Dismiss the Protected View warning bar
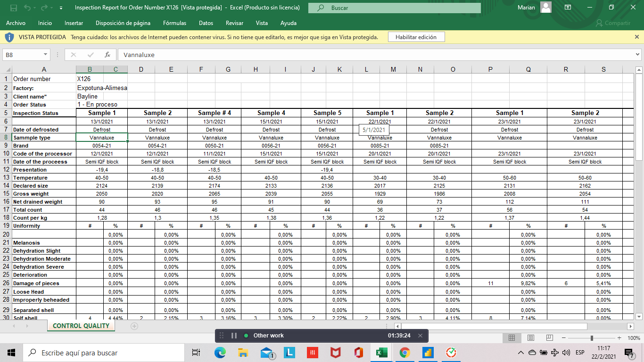The image size is (644, 362). click(x=637, y=37)
